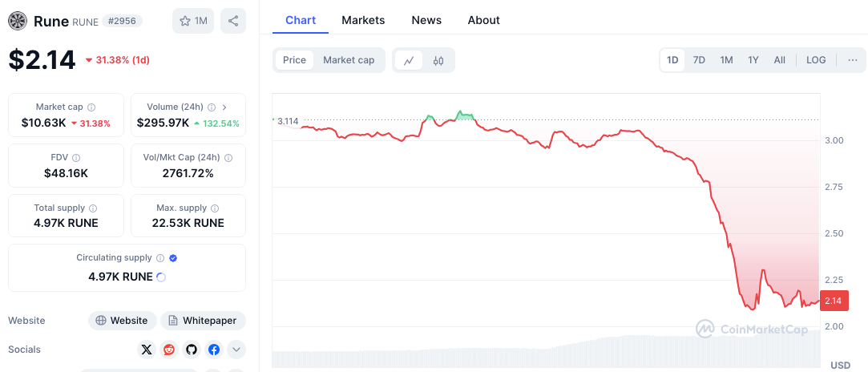Toggle chart to Price view

tap(294, 60)
